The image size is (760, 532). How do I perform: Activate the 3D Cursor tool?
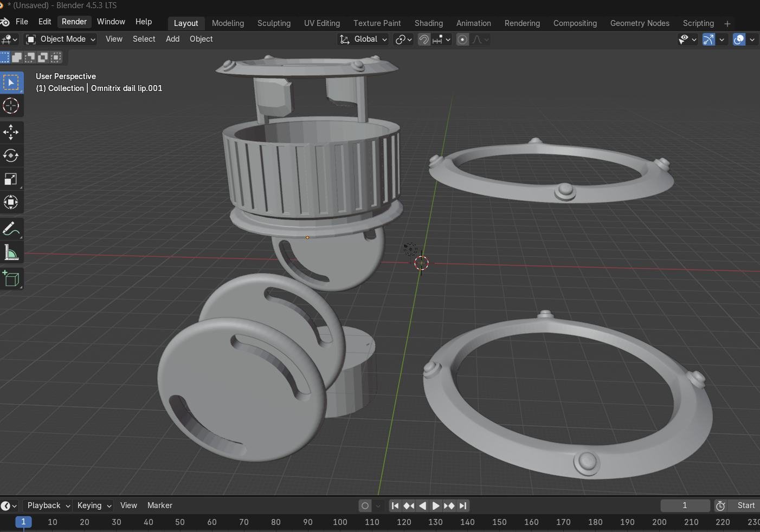11,106
